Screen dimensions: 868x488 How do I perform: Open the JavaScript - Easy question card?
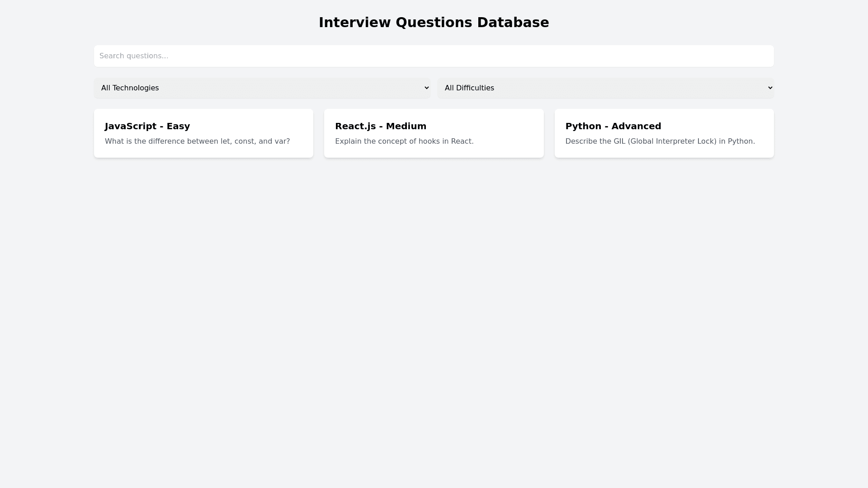(203, 133)
